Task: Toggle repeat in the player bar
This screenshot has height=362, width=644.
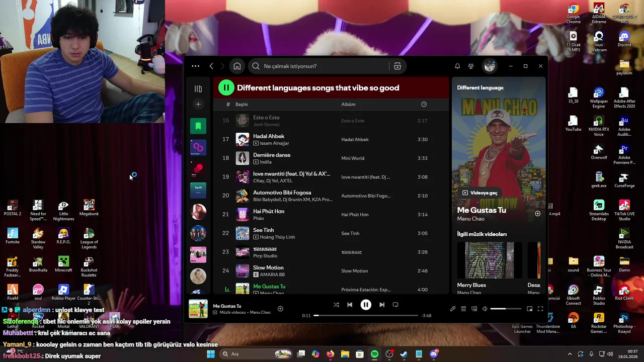Action: [x=395, y=305]
